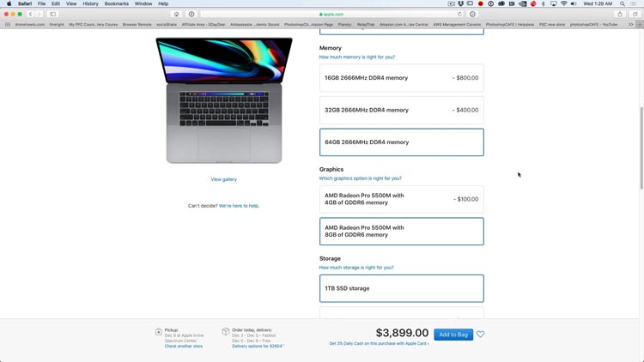The height and width of the screenshot is (362, 644).
Task: Click the share icon in Safari toolbar
Action: (x=620, y=14)
